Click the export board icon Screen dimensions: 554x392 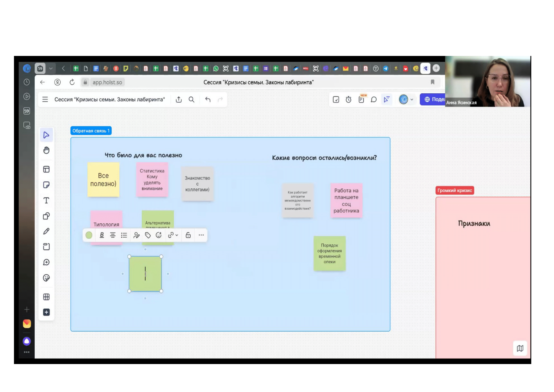(x=179, y=100)
